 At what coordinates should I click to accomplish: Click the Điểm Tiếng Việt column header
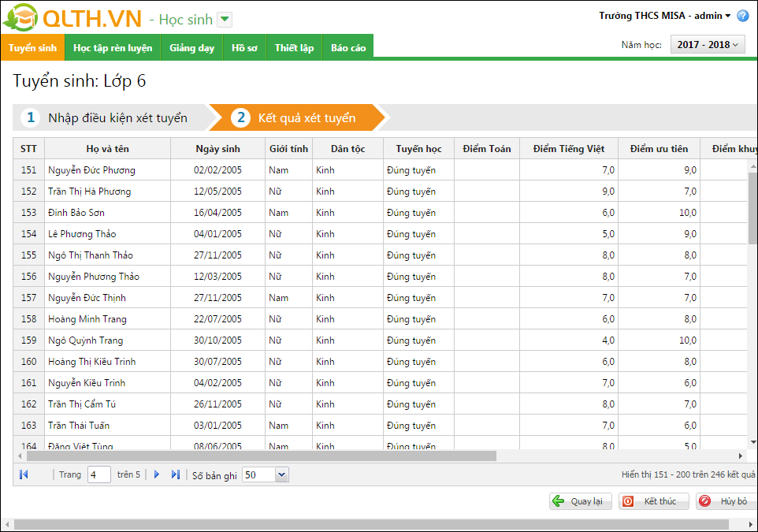click(569, 148)
